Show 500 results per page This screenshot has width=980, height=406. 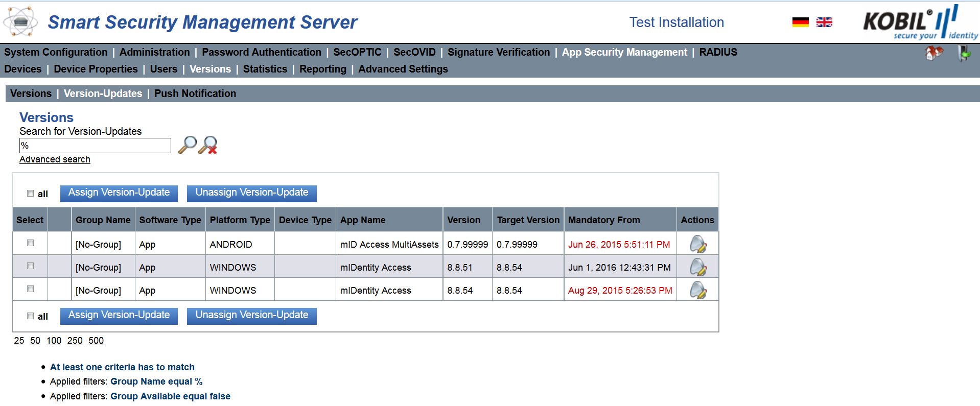coord(96,341)
